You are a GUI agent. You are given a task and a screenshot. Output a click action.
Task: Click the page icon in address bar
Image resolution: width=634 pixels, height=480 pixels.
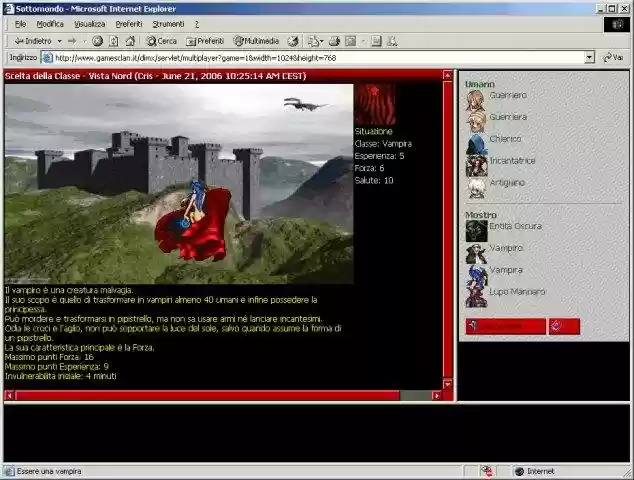point(47,58)
